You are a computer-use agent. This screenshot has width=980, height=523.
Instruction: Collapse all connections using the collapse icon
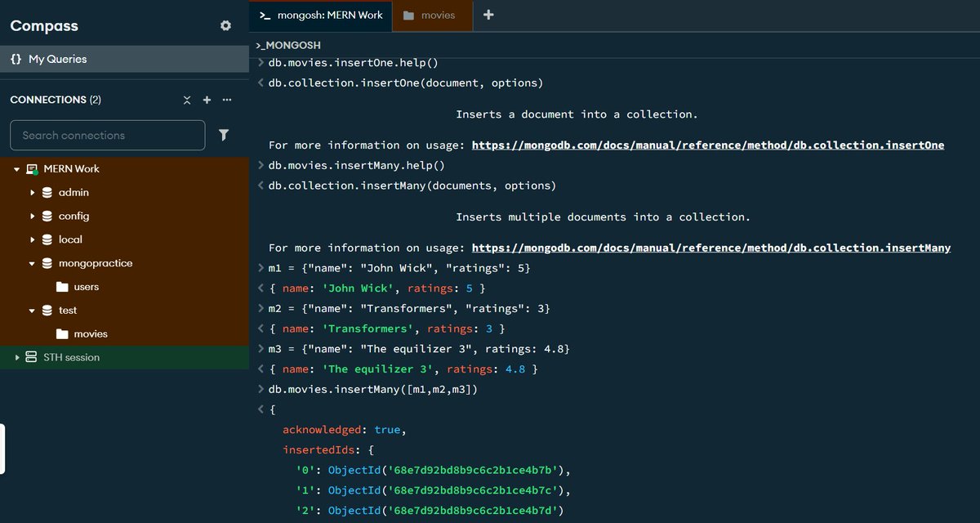point(187,99)
